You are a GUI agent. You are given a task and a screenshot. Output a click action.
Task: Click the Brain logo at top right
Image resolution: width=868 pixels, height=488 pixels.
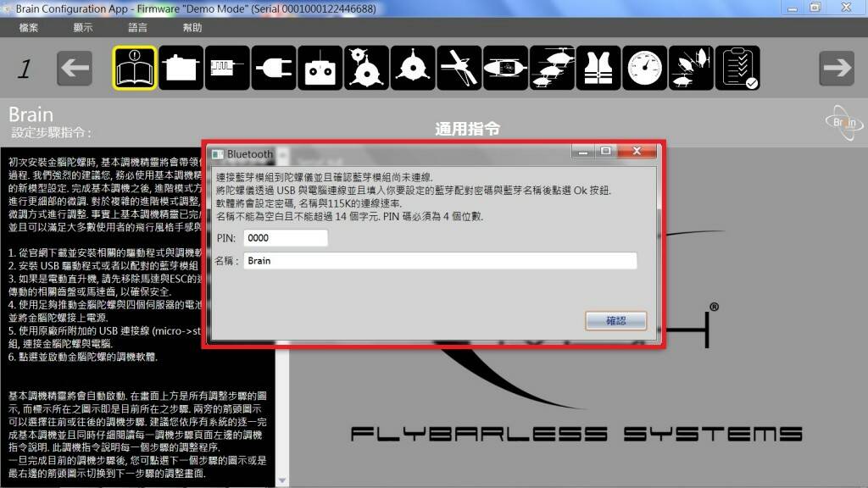click(843, 124)
